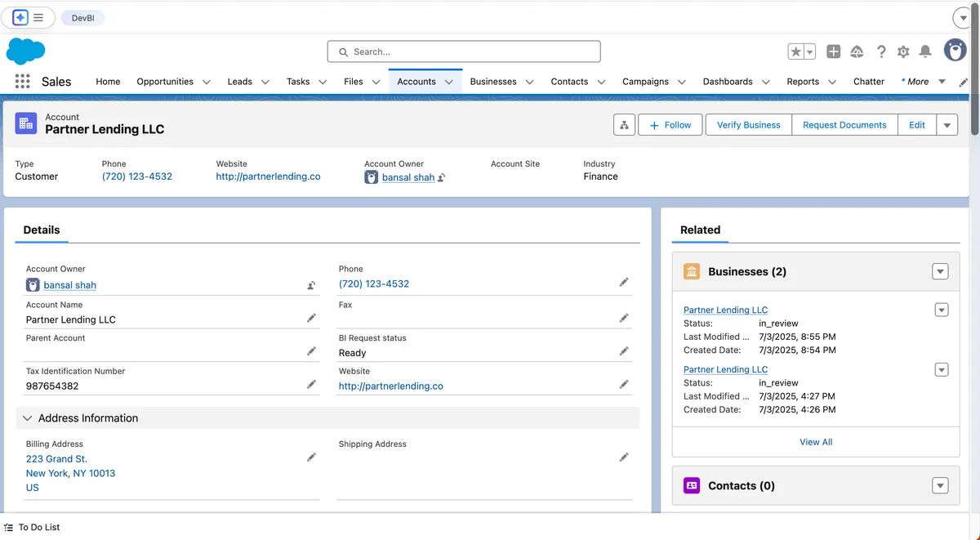Viewport: 980px width, 540px height.
Task: Open the Help question mark icon
Action: tap(881, 51)
